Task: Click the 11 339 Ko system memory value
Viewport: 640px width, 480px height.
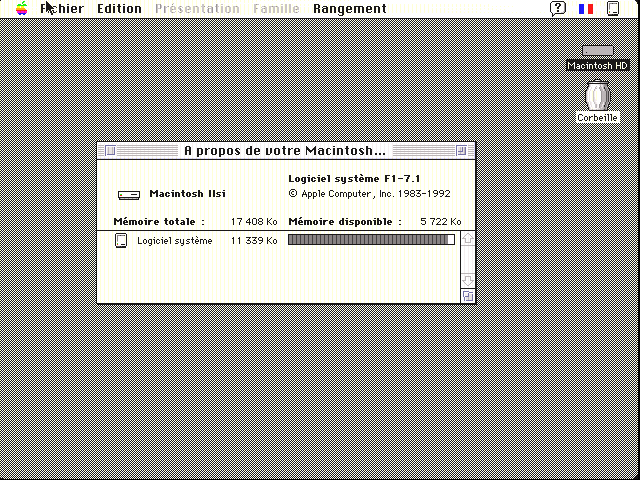Action: pos(254,241)
